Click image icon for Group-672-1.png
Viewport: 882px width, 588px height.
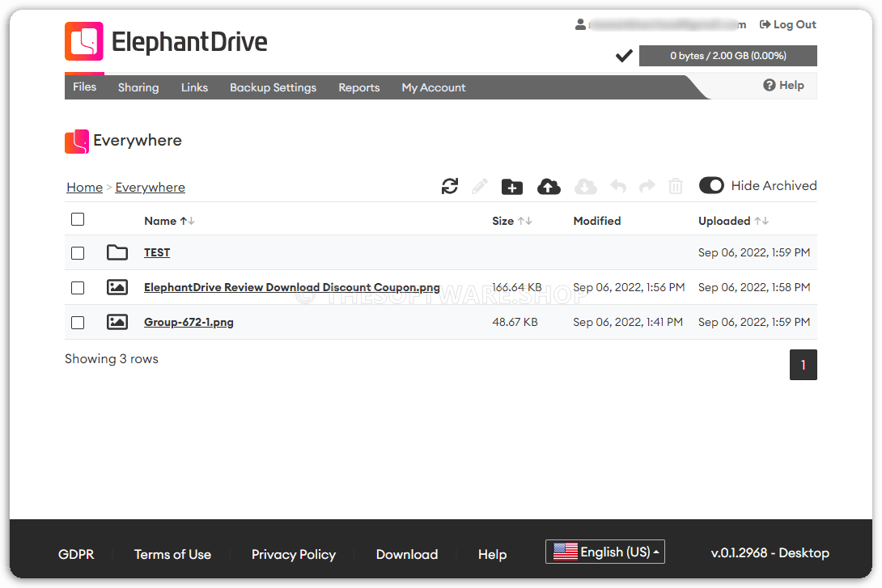[117, 322]
